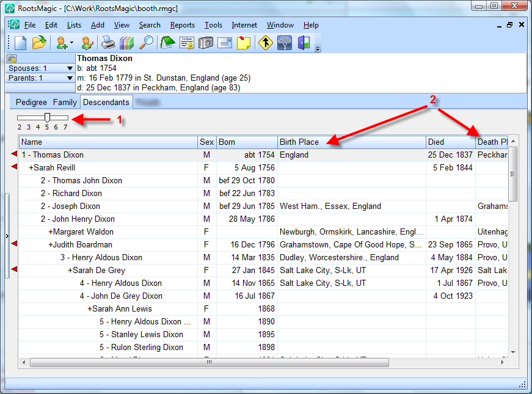The width and height of the screenshot is (532, 394).
Task: Create a new file using the blank page icon
Action: click(x=21, y=43)
